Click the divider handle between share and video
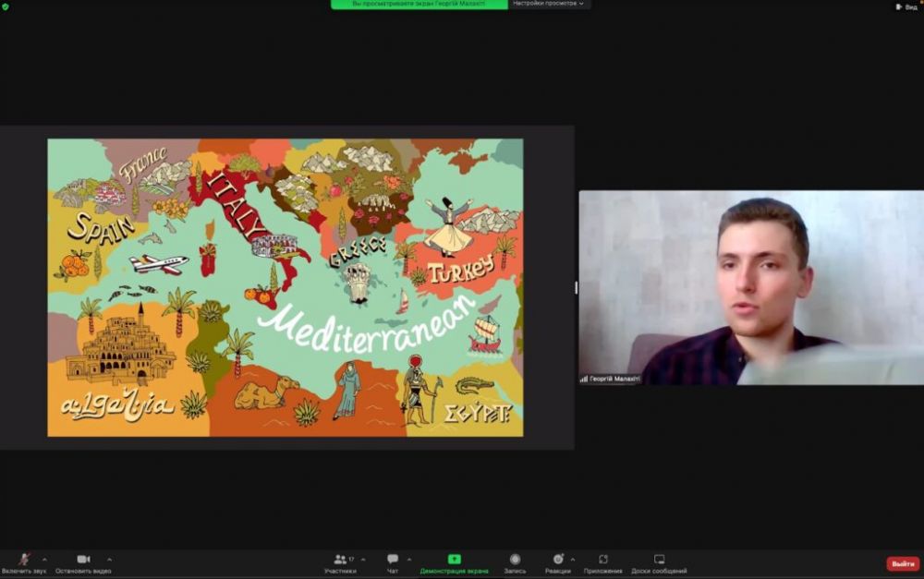Viewport: 924px width, 579px height. [x=576, y=287]
